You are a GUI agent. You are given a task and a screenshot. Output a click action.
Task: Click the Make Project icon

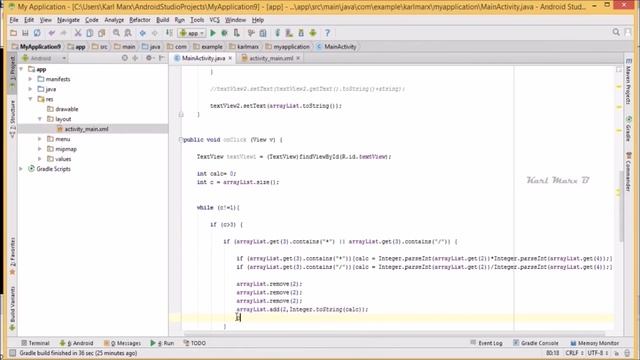click(x=169, y=33)
